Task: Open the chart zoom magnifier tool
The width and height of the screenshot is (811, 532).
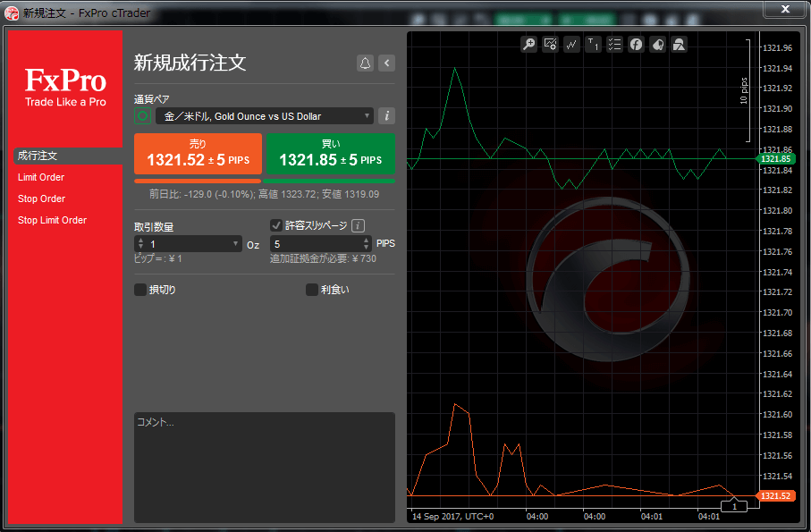Action: (x=528, y=45)
